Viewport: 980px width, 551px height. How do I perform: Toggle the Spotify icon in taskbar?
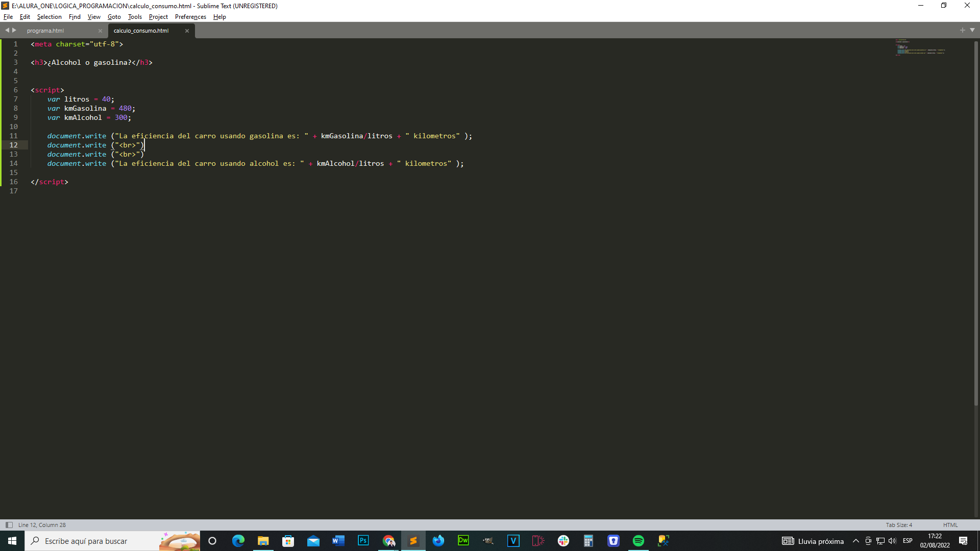639,540
